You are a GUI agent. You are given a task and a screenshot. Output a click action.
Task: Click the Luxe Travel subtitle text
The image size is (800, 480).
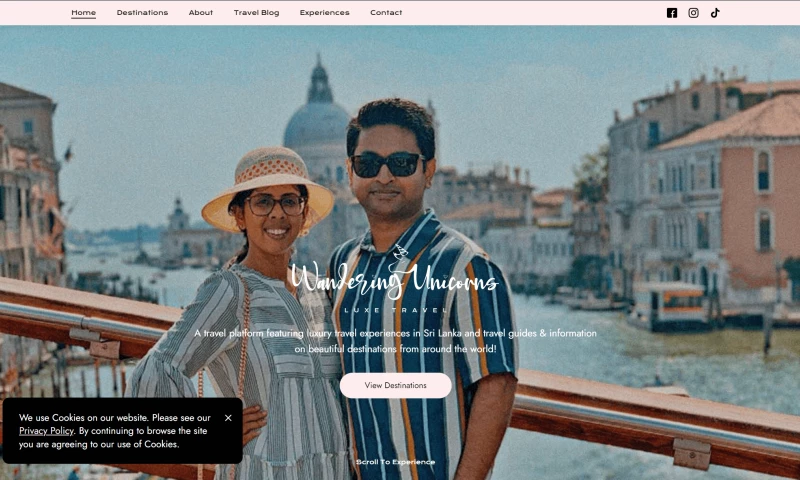395,310
